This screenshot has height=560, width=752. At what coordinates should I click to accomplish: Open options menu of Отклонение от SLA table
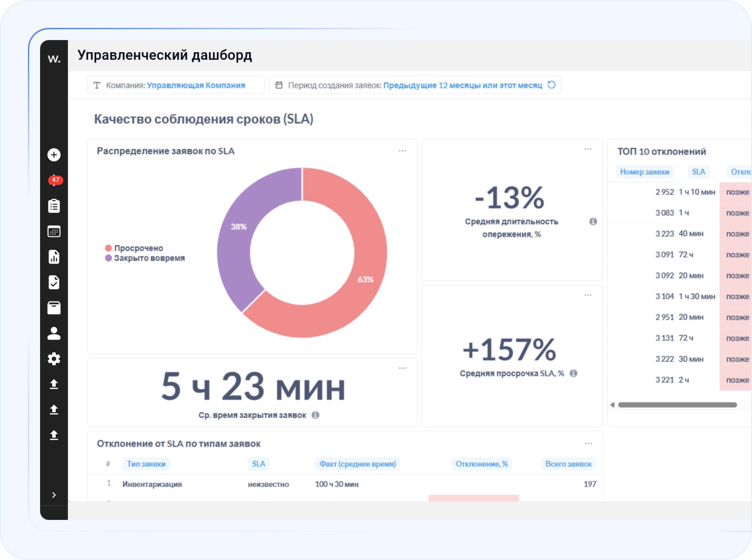(588, 443)
